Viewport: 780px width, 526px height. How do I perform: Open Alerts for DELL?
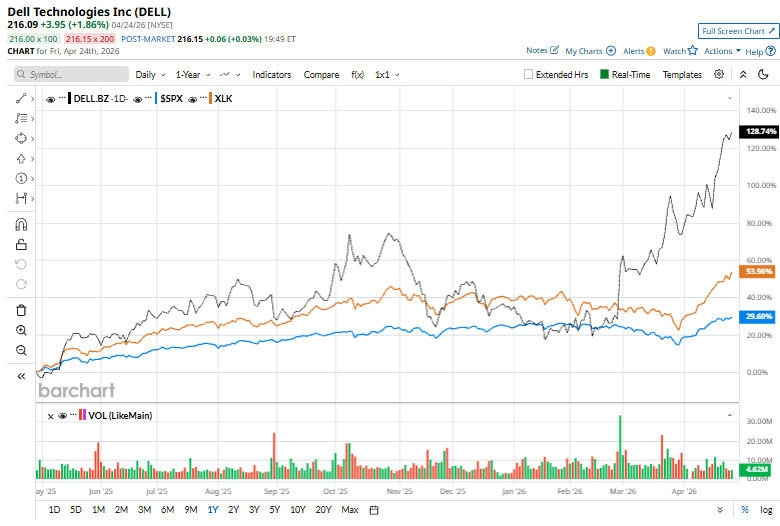[639, 51]
